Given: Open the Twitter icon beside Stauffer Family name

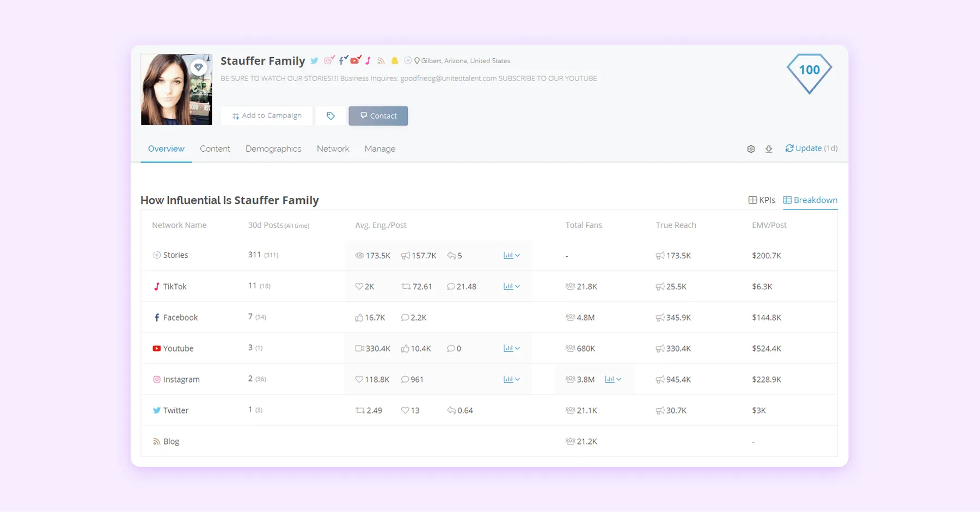Looking at the screenshot, I should point(314,61).
